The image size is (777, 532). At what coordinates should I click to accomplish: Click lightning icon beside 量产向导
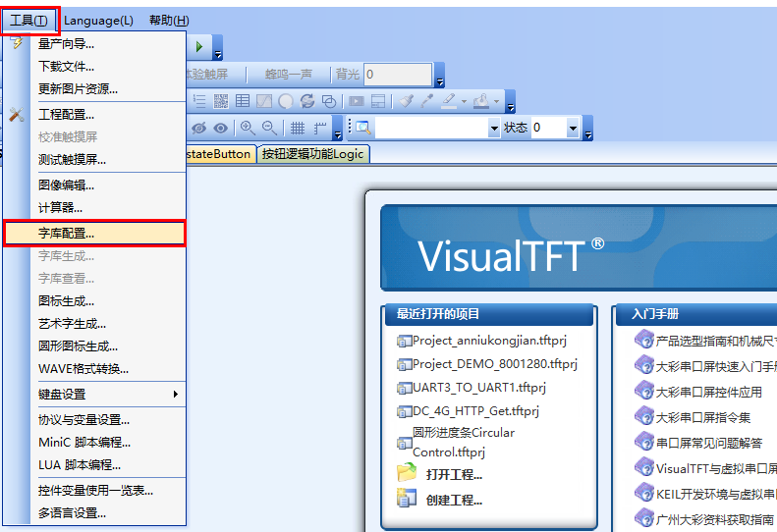click(18, 42)
